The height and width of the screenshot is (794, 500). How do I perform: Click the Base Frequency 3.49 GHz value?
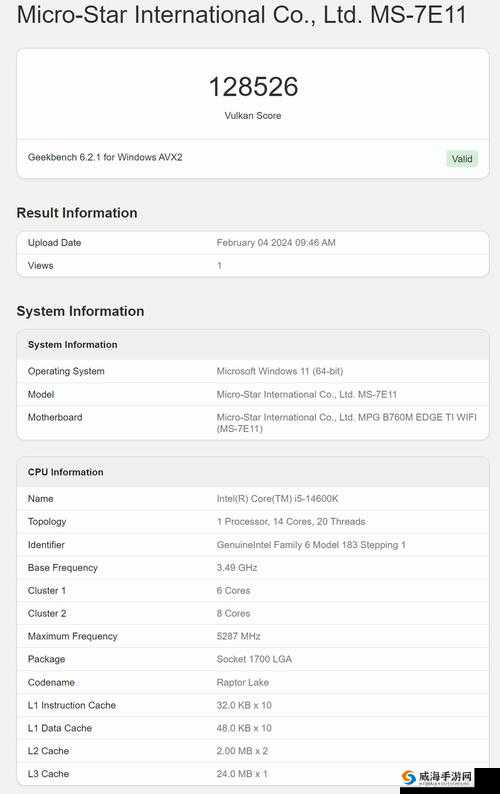pyautogui.click(x=237, y=568)
